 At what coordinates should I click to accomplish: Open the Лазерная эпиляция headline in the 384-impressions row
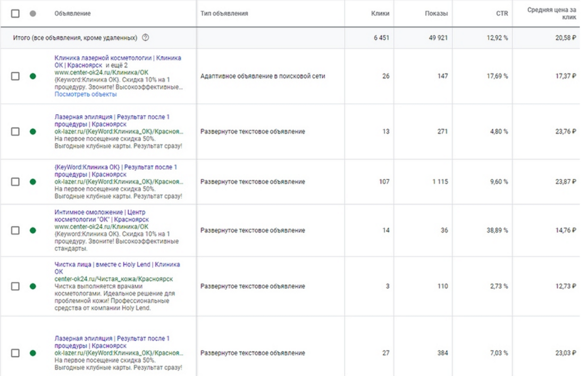112,342
